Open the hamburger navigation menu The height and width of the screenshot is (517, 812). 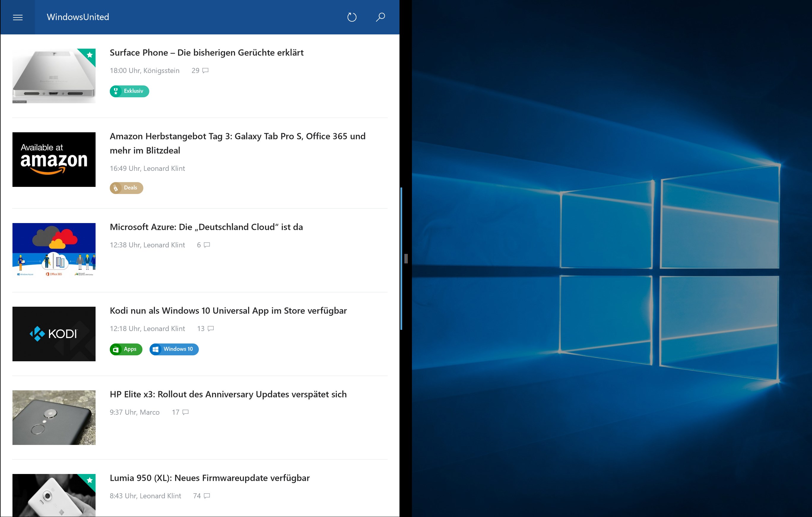(18, 17)
